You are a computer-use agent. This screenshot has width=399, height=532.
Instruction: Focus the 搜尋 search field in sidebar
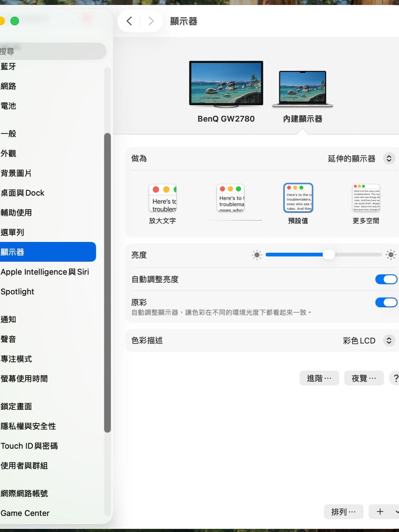(x=52, y=51)
